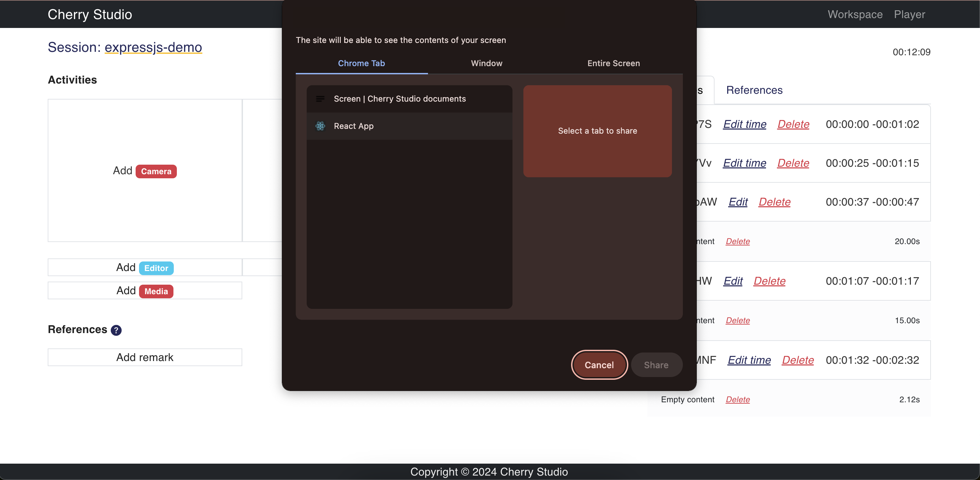Open Workspace in the top navigation
Viewport: 980px width, 480px height.
click(x=855, y=14)
